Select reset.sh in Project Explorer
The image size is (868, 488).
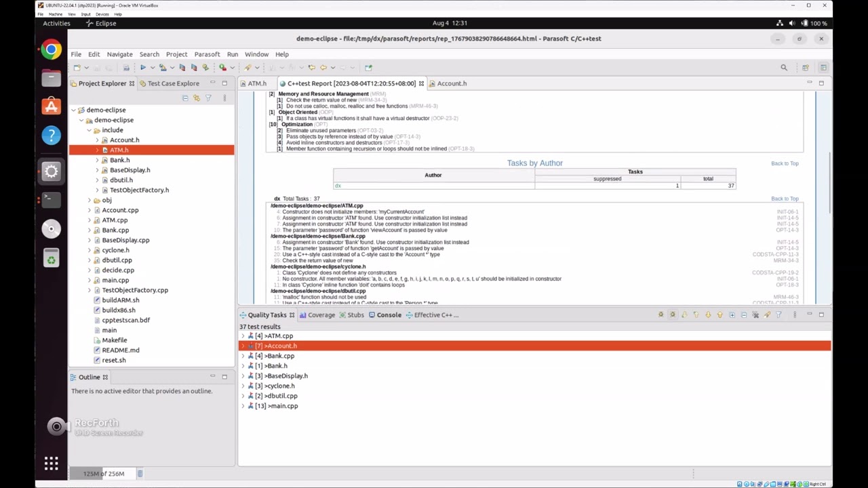point(114,361)
